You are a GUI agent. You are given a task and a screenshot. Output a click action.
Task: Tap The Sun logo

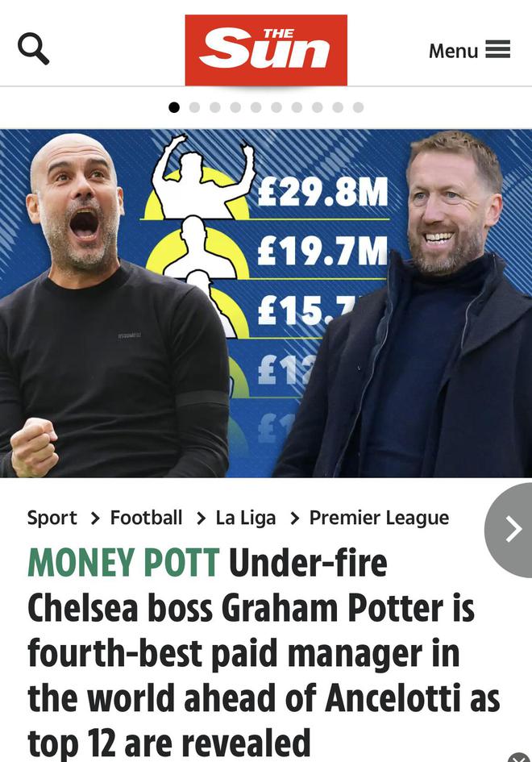[x=266, y=49]
